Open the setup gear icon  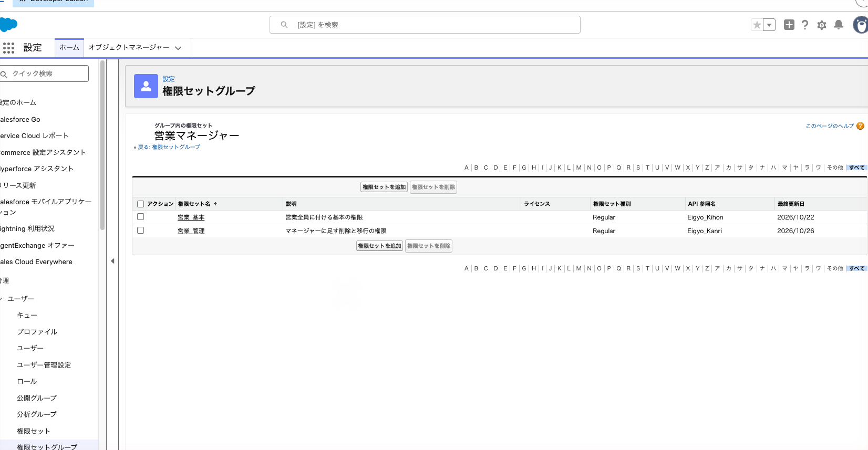click(x=822, y=25)
